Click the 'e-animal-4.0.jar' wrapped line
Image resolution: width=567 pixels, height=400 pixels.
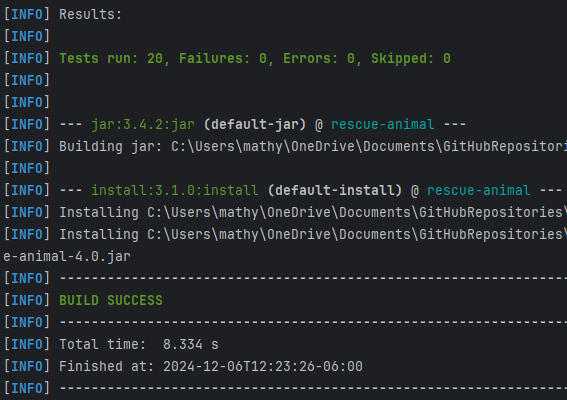[x=67, y=256]
